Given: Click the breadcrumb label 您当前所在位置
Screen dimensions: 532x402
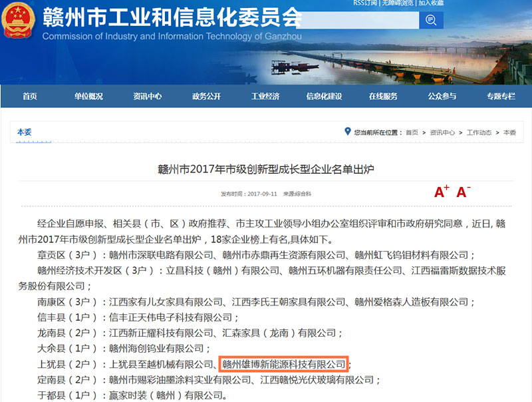Looking at the screenshot, I should coord(378,132).
